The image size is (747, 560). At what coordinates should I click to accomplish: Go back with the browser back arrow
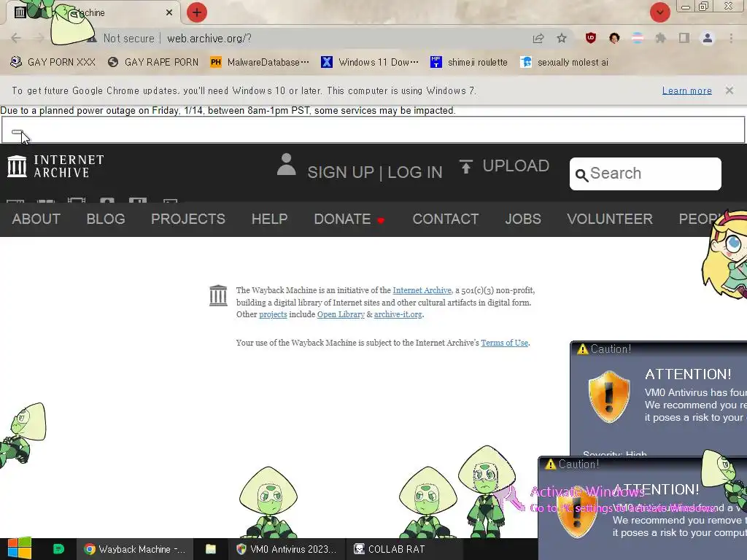point(16,38)
